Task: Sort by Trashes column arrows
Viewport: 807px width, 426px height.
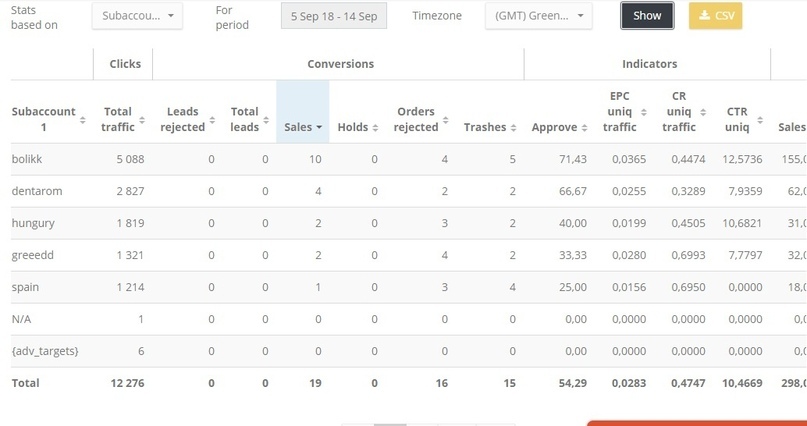Action: coord(514,128)
